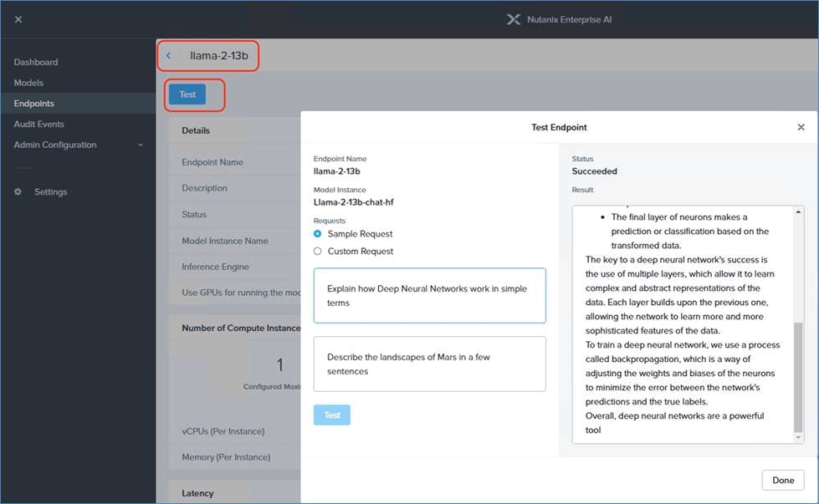Open the Models page
Image resolution: width=819 pixels, height=504 pixels.
28,83
